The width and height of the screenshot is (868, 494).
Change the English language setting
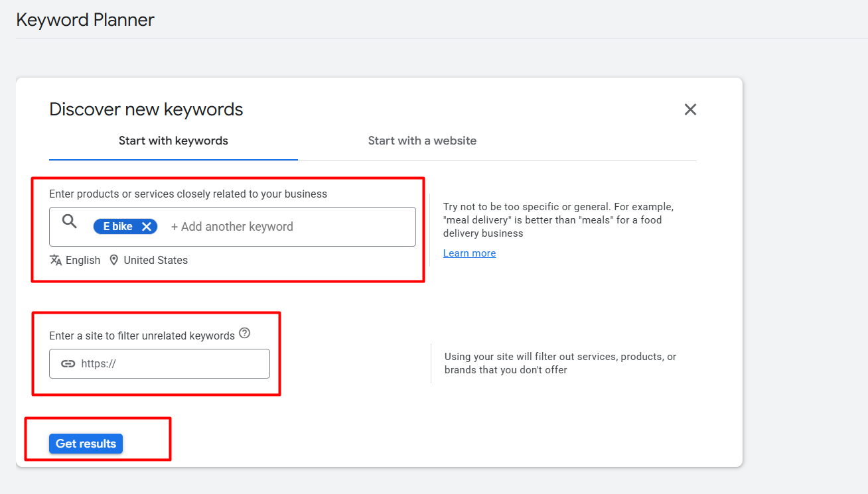[x=83, y=261]
